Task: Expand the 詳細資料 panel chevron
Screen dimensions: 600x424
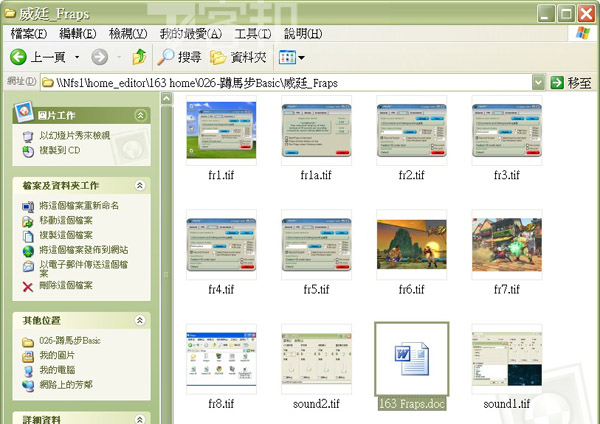Action: point(140,419)
